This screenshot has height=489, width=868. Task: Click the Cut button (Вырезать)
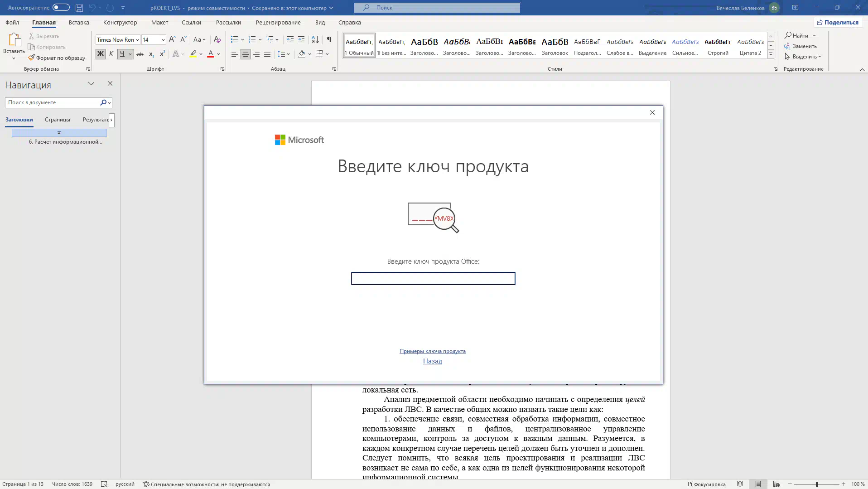44,36
